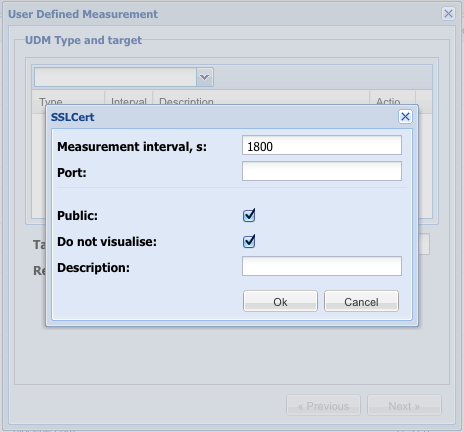Click the Description text field

pos(322,266)
